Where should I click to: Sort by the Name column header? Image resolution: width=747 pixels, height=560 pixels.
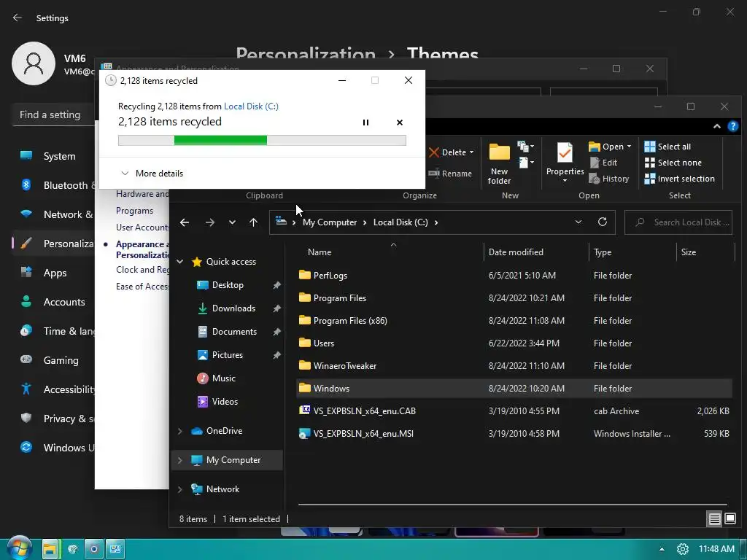(x=320, y=252)
